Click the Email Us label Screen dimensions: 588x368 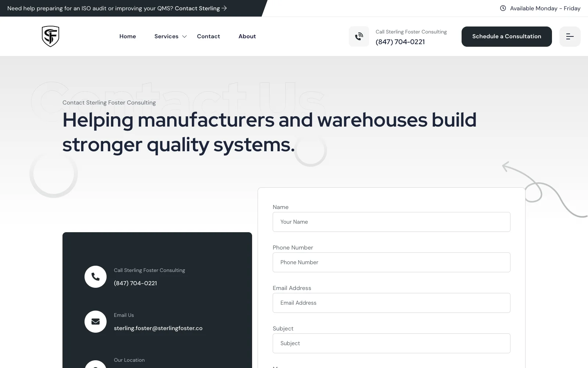pos(124,315)
